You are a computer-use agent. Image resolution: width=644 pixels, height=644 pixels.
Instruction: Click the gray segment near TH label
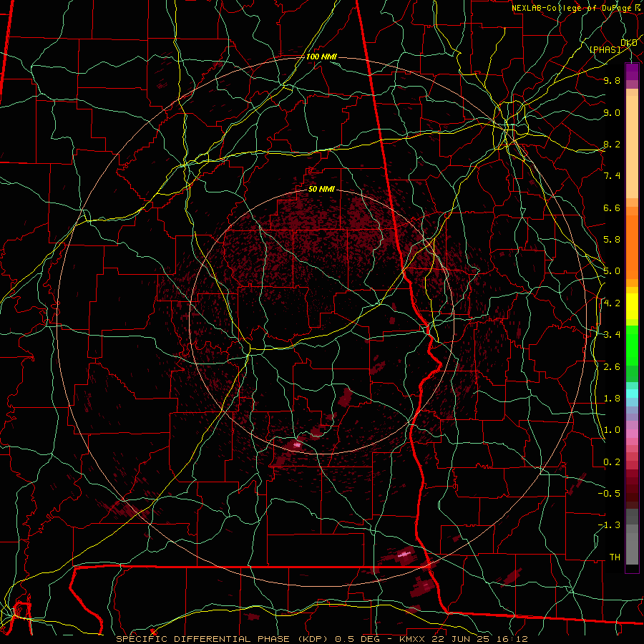tap(632, 548)
